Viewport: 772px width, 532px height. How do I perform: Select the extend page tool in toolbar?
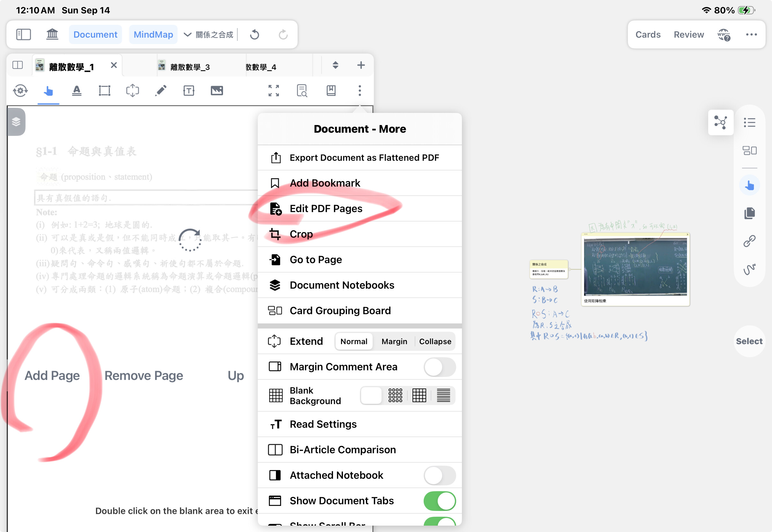pos(133,91)
